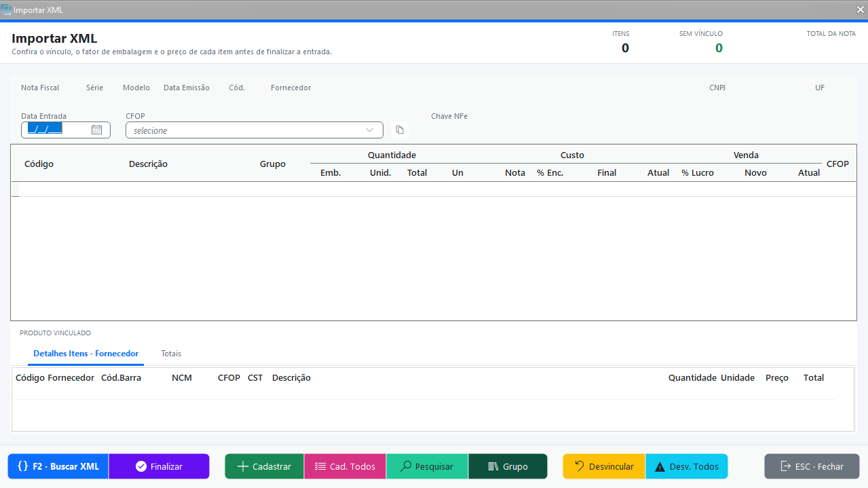Image resolution: width=868 pixels, height=488 pixels.
Task: Click the Nota Fiscal header label
Action: coord(40,88)
